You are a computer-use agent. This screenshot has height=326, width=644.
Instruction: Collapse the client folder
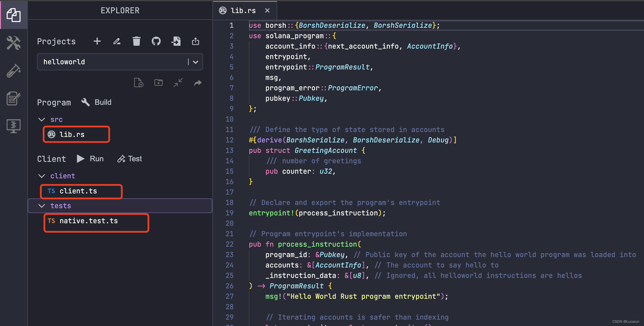click(42, 176)
